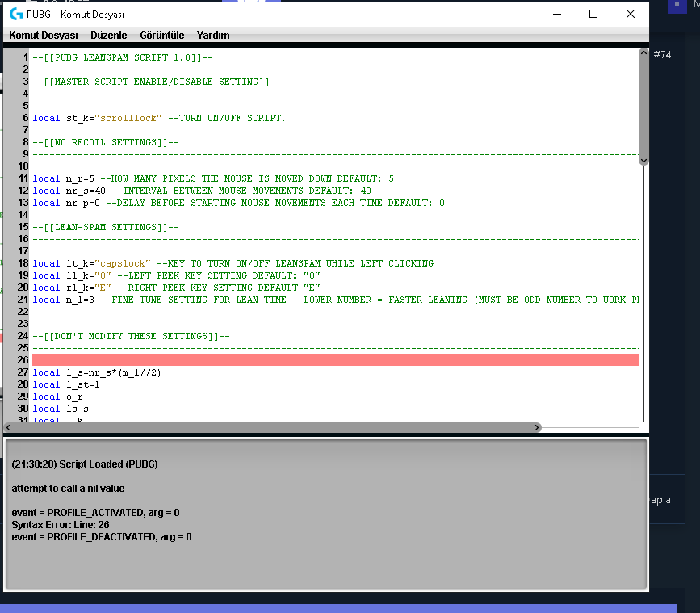The image size is (700, 613).
Task: Click line 29 local o_r
Action: pos(57,397)
